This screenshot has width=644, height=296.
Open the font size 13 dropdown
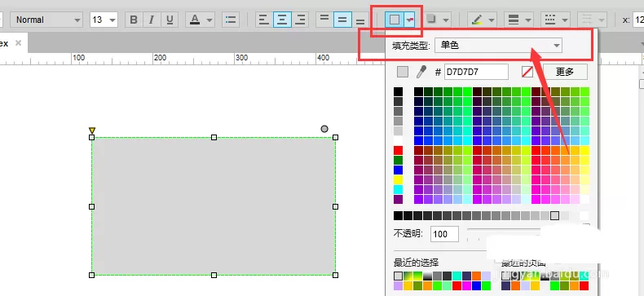[104, 20]
